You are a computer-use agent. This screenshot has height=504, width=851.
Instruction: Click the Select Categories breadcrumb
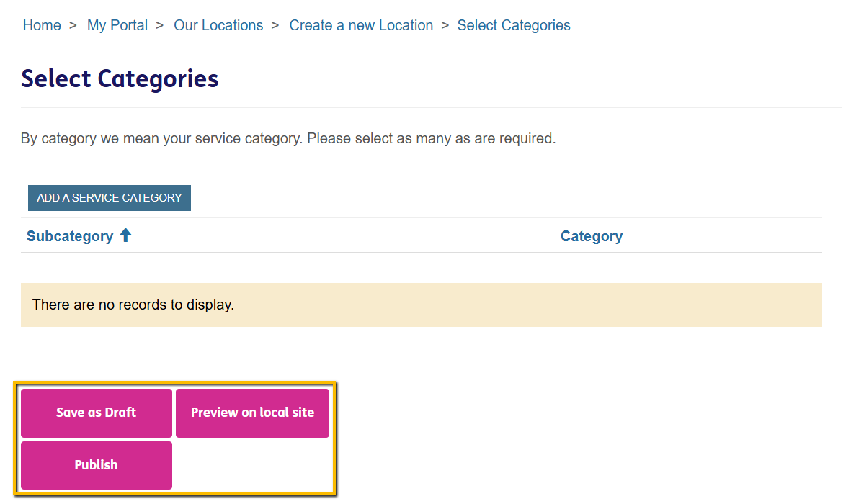[514, 25]
